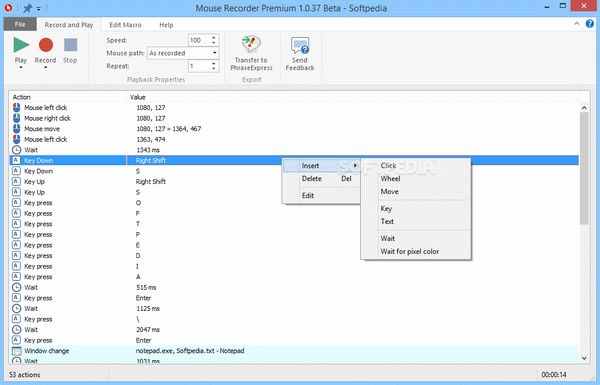This screenshot has width=600, height=385.
Task: Open the Mouse path combo box
Action: (183, 53)
